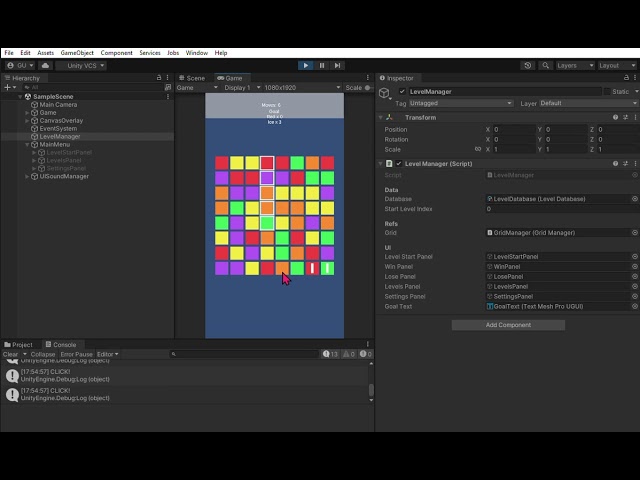This screenshot has width=640, height=480.
Task: Collapse the Transform component
Action: [381, 118]
